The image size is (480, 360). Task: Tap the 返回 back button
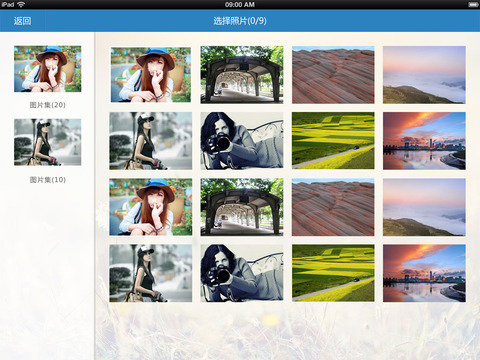22,21
